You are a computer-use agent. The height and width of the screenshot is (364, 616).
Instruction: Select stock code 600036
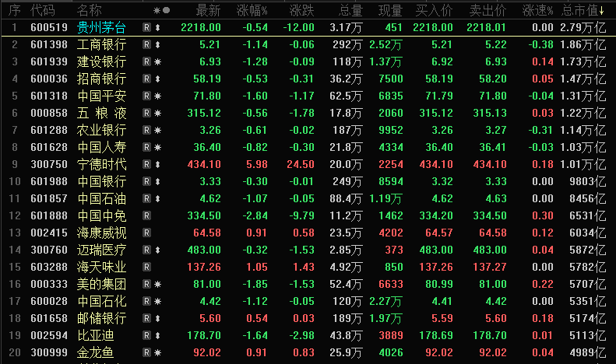(x=49, y=79)
